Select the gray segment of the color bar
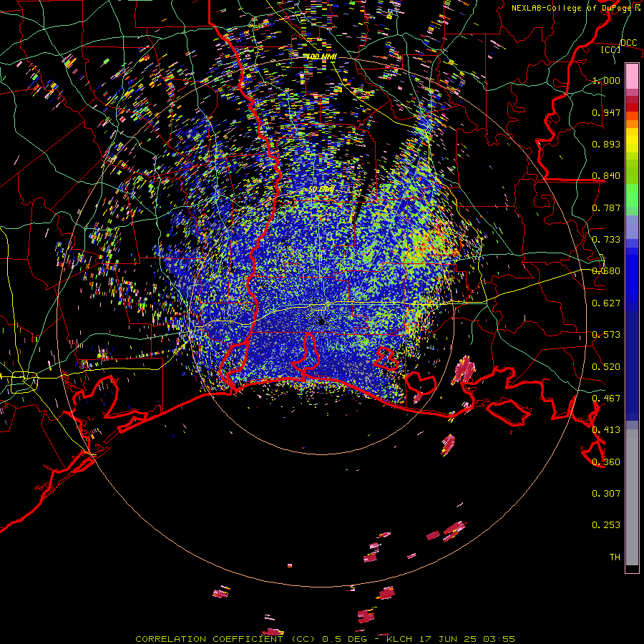This screenshot has height=644, width=644. tap(632, 497)
